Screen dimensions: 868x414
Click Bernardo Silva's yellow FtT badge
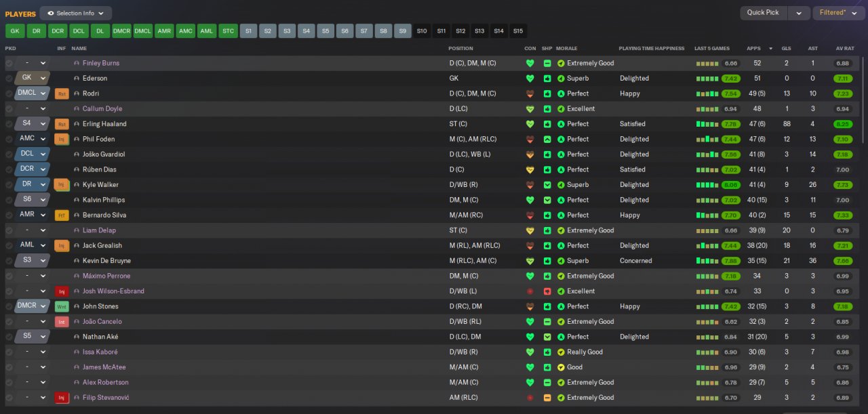pos(62,215)
